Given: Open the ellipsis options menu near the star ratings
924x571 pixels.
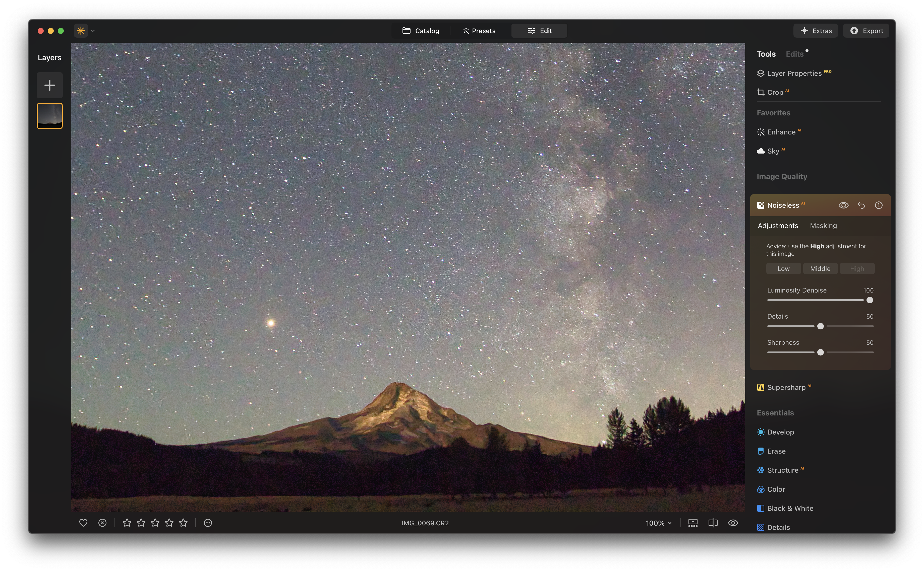Looking at the screenshot, I should (207, 523).
